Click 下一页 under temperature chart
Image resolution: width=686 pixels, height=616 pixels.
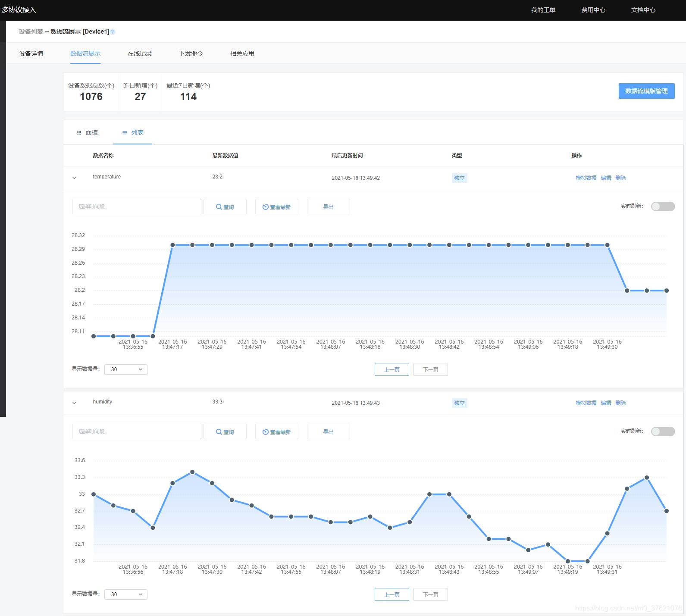tap(431, 369)
